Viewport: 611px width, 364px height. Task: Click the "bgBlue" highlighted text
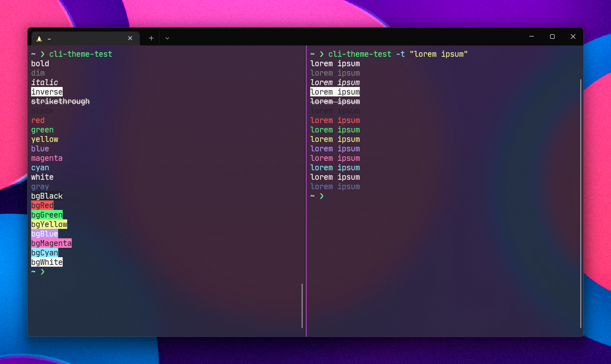[45, 234]
